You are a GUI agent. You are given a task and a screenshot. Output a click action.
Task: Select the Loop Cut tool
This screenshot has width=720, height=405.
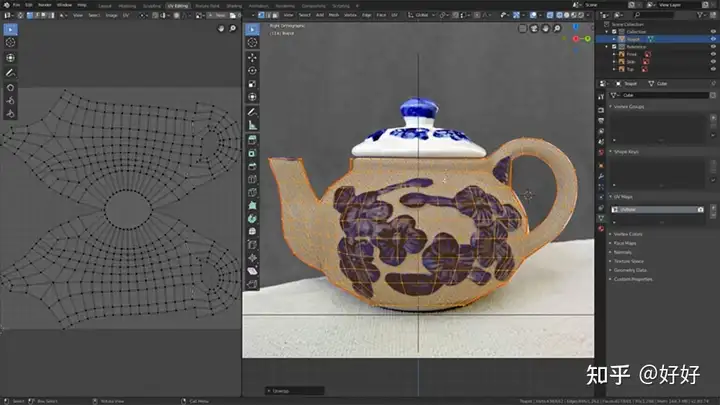252,180
